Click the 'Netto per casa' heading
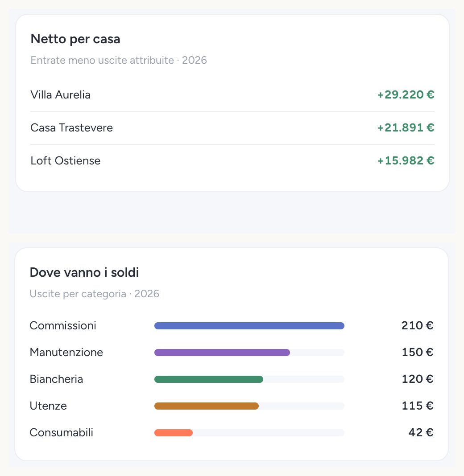Screen dimensions: 464x476 pyautogui.click(x=75, y=39)
